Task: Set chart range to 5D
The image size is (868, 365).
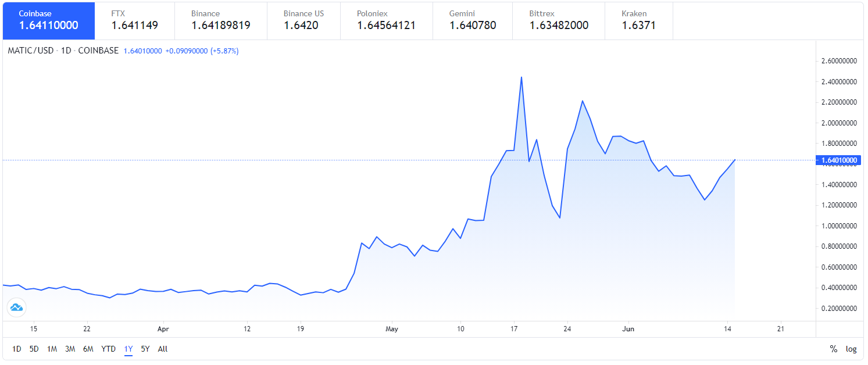Action: tap(34, 349)
